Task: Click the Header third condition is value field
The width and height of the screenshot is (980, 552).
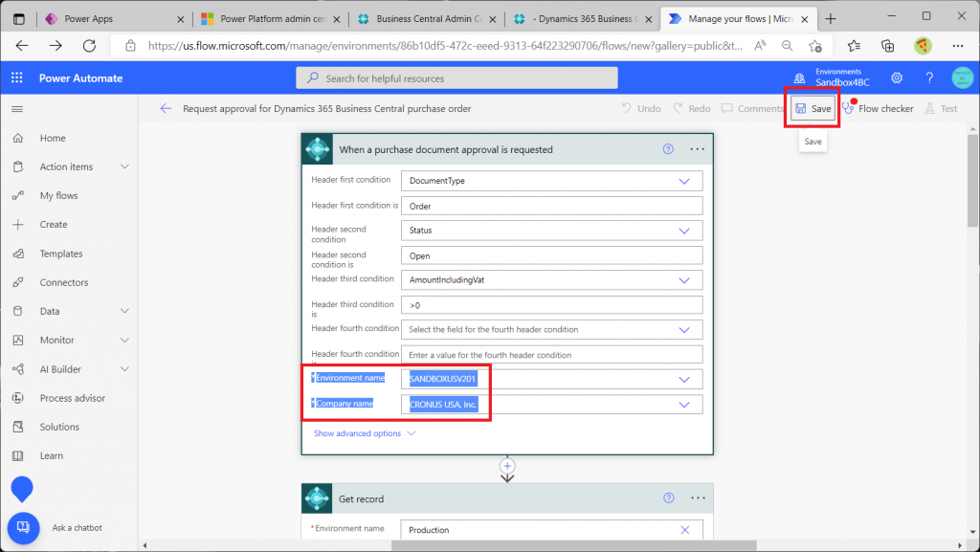Action: tap(552, 305)
